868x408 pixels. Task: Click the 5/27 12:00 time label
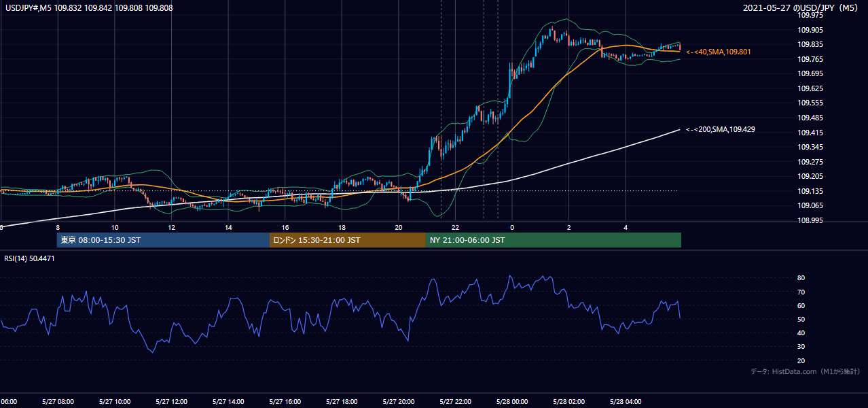(171, 401)
